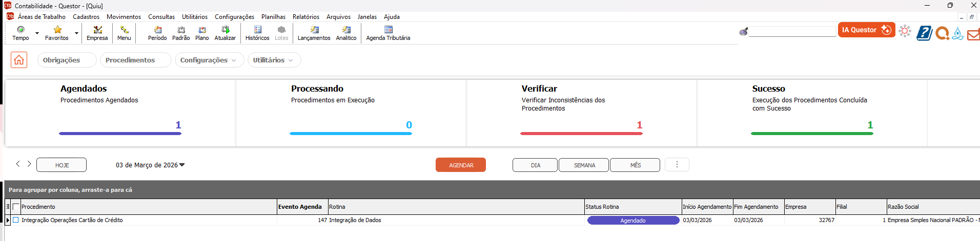Go to the home icon button
This screenshot has width=980, height=241.
click(x=19, y=60)
